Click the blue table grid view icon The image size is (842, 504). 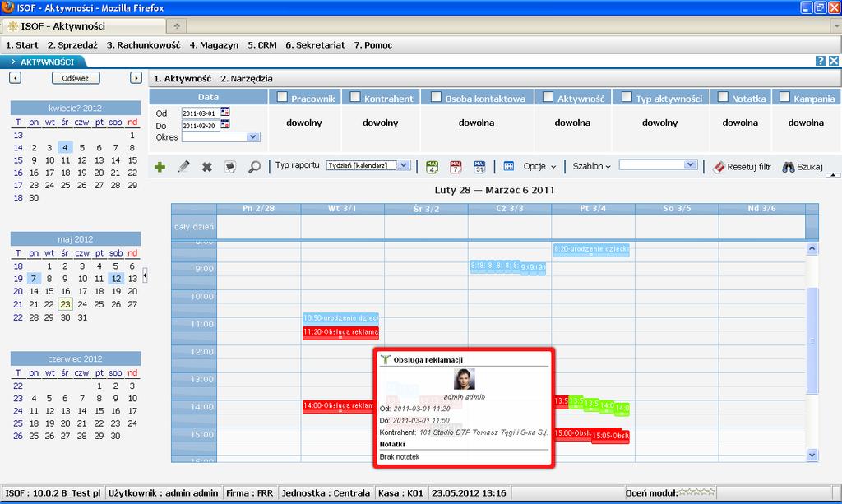tap(508, 166)
